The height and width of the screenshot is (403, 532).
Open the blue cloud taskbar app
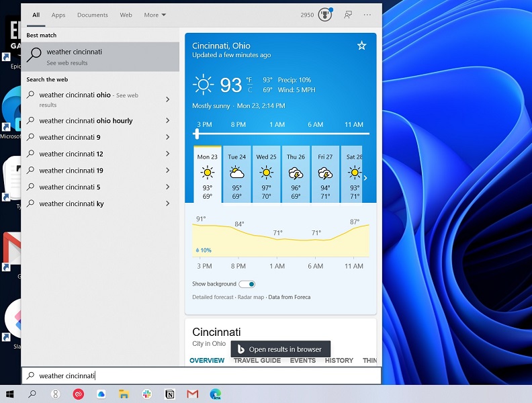point(101,394)
